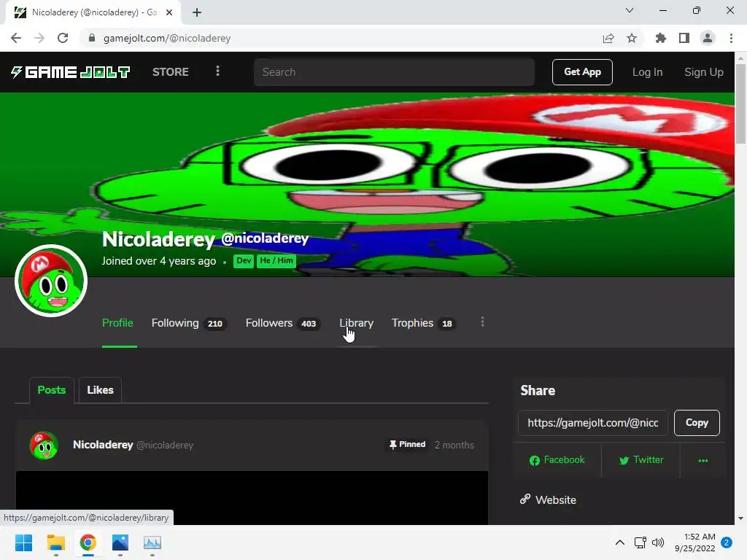Open the Followers 403 tab
The height and width of the screenshot is (560, 747).
(283, 323)
